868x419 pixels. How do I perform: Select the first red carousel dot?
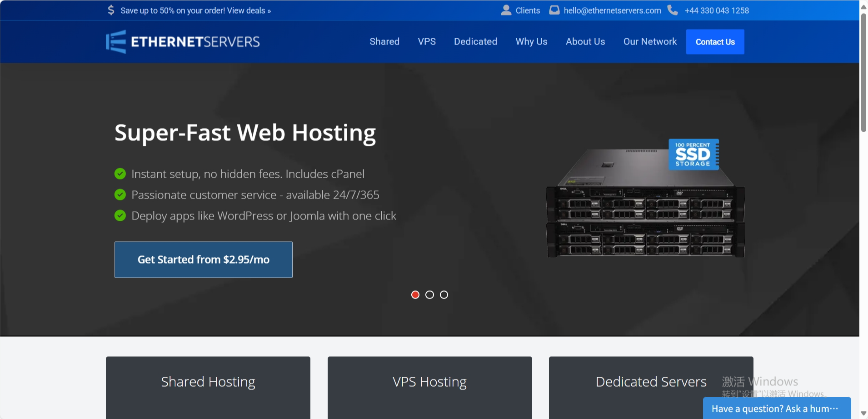[x=415, y=294]
